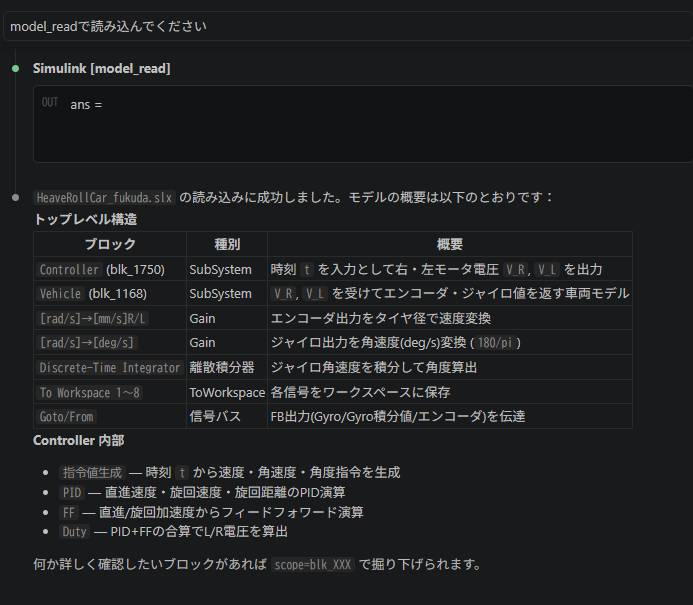Click the 'PID+FFの合算でL/R電圧を算出' text
This screenshot has height=605, width=693.
coord(199,531)
